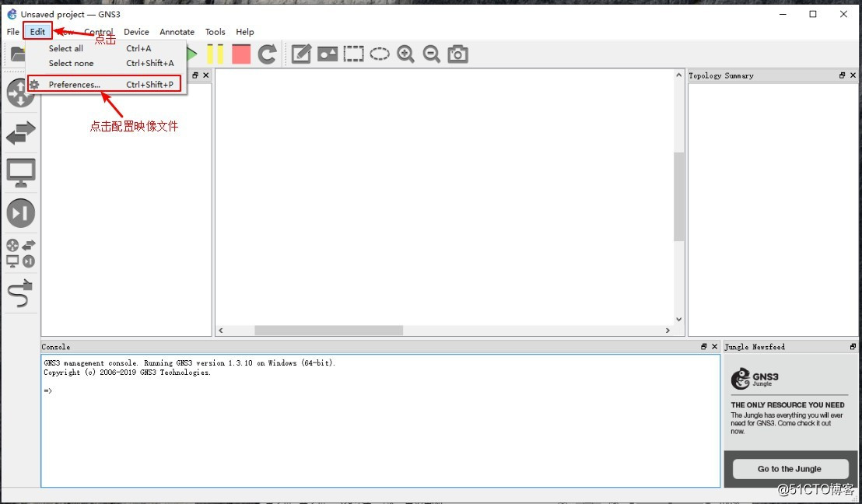Reload all devices with circular arrow icon
The height and width of the screenshot is (504, 862).
[x=267, y=54]
